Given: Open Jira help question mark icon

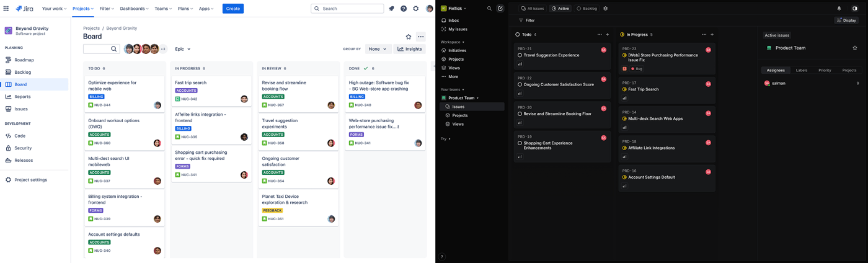Looking at the screenshot, I should click(404, 9).
